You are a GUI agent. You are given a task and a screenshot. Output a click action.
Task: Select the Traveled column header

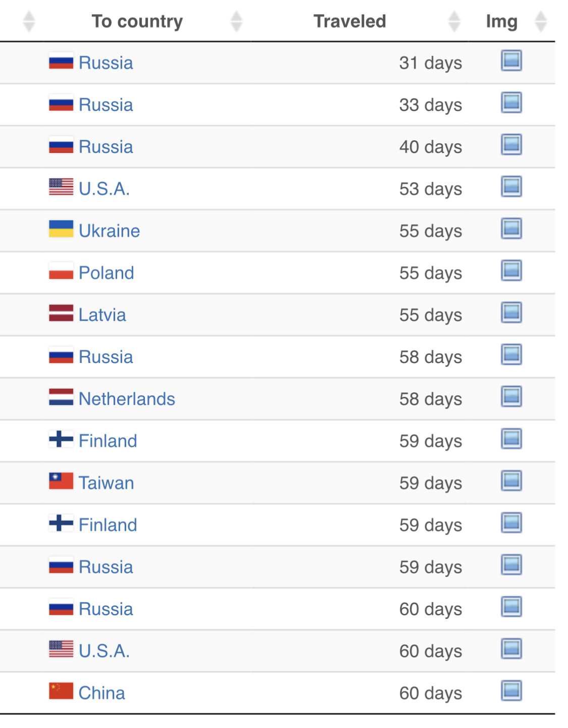349,21
